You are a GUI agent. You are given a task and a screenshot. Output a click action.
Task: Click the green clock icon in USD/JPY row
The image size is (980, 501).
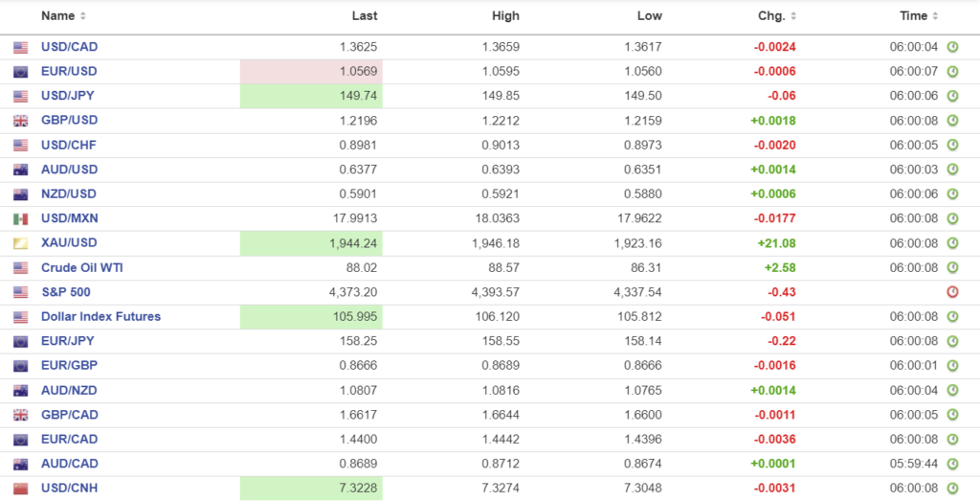point(952,96)
